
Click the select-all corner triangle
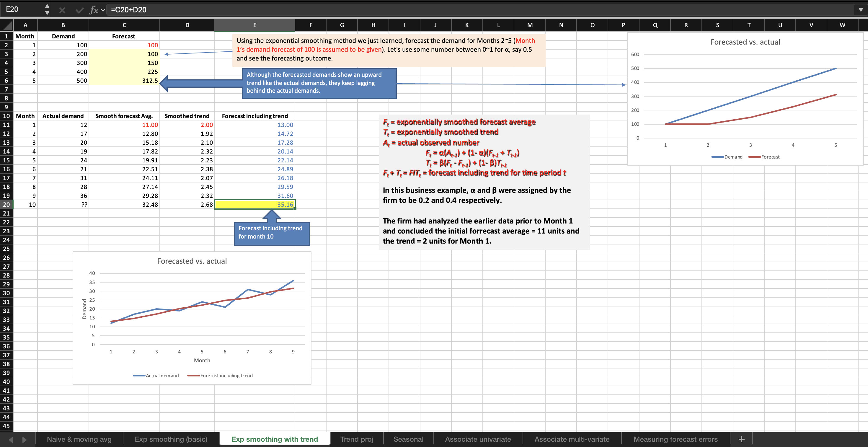[x=7, y=25]
